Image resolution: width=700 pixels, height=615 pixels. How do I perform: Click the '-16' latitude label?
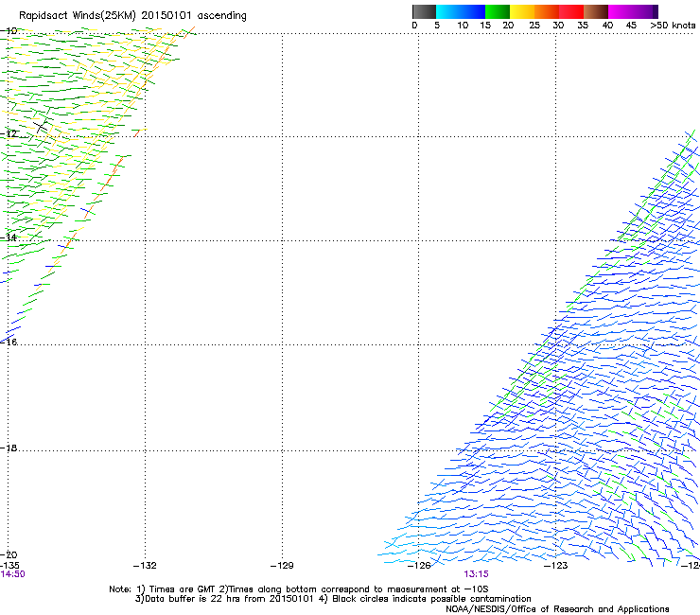[9, 342]
